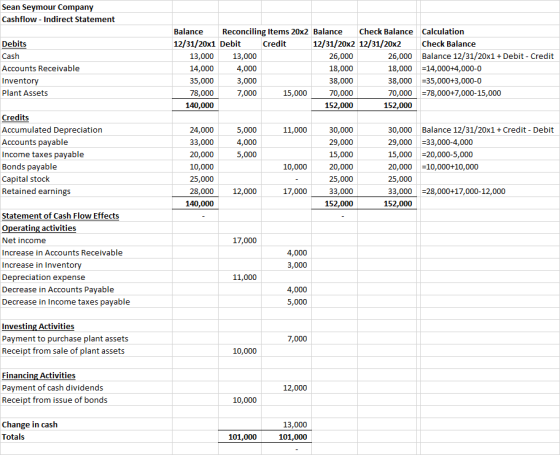Select the 'Inventory' row label
The image size is (560, 455).
tap(20, 81)
